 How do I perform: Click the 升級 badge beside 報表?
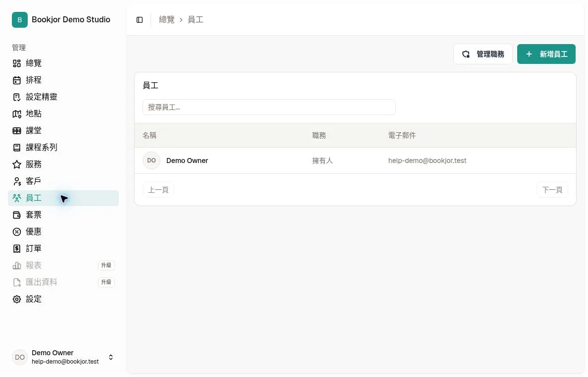click(106, 266)
